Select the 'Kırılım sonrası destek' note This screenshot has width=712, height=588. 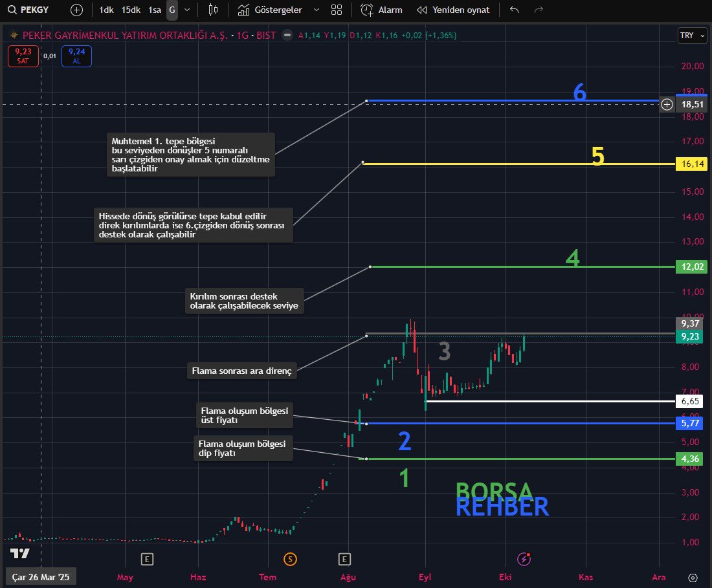pos(244,301)
